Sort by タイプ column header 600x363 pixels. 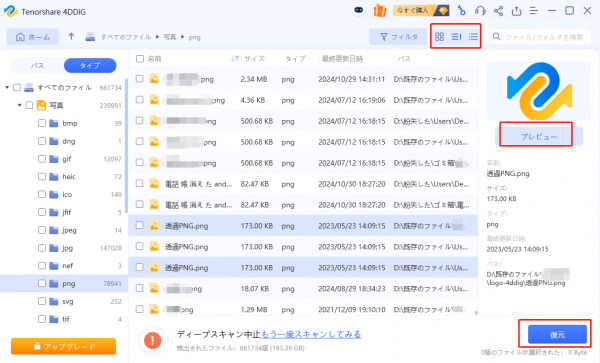click(295, 59)
